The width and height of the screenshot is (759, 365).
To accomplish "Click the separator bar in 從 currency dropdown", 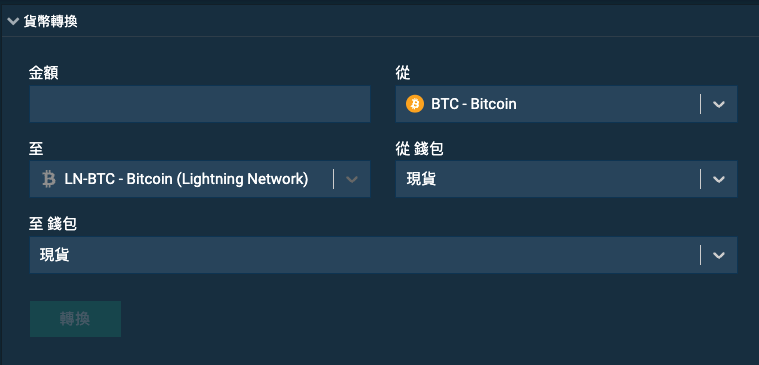I will [700, 104].
